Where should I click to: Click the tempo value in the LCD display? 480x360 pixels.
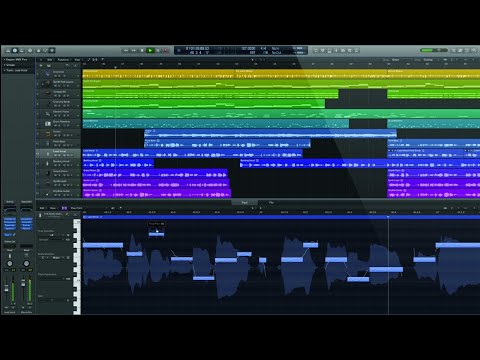pos(248,49)
